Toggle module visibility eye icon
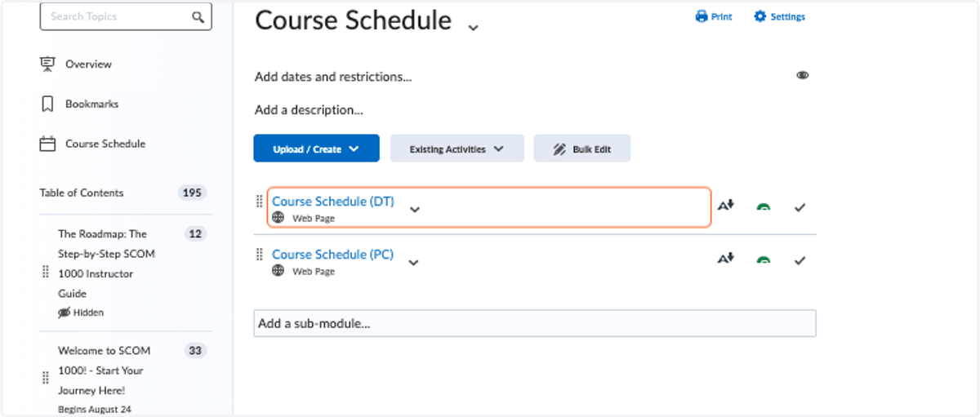This screenshot has width=980, height=417. pyautogui.click(x=803, y=75)
